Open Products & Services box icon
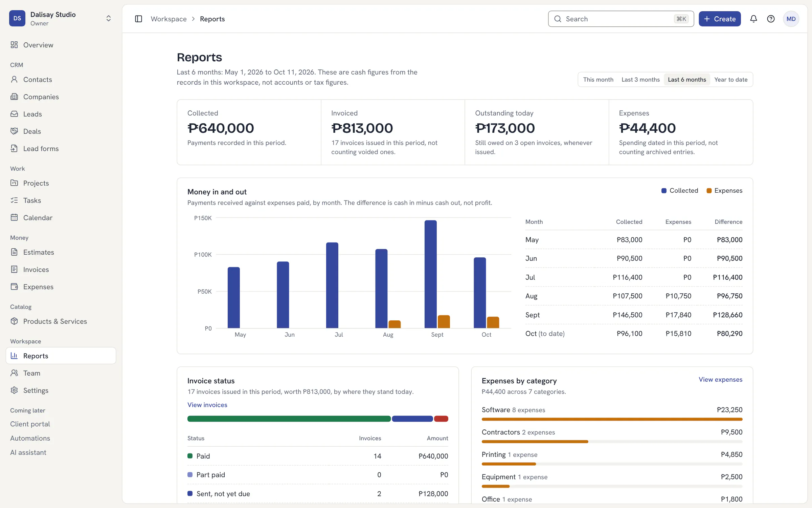Image resolution: width=812 pixels, height=508 pixels. coord(14,321)
